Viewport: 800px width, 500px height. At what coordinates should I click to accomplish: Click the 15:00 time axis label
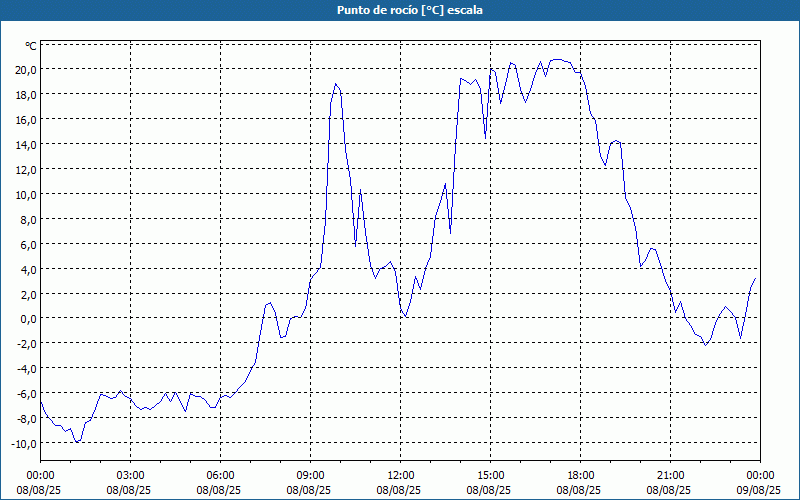[x=490, y=475]
